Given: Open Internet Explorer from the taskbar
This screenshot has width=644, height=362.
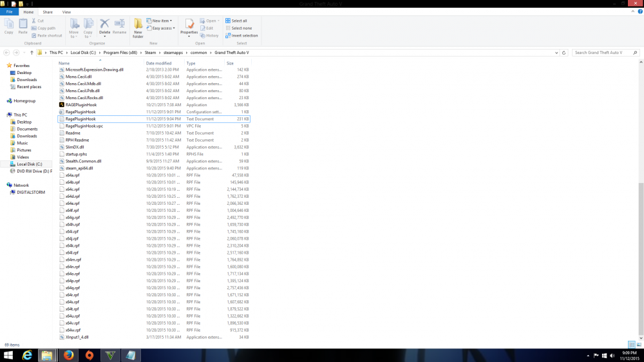Looking at the screenshot, I should point(27,355).
